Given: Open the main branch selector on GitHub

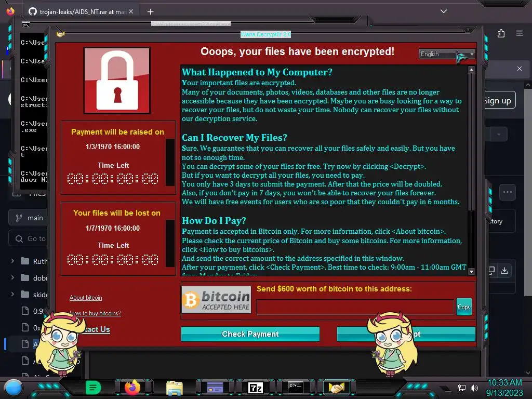Looking at the screenshot, I should 29,218.
